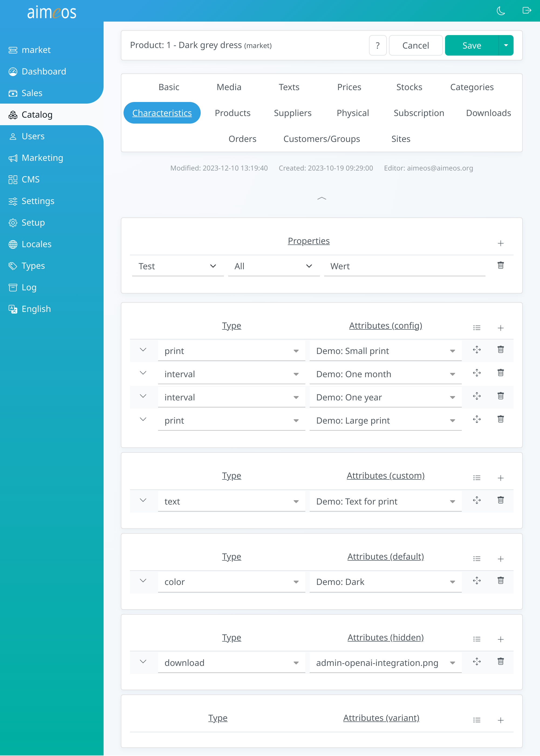Expand the Demo: Dark row chevron
The width and height of the screenshot is (540, 756).
[x=143, y=581]
